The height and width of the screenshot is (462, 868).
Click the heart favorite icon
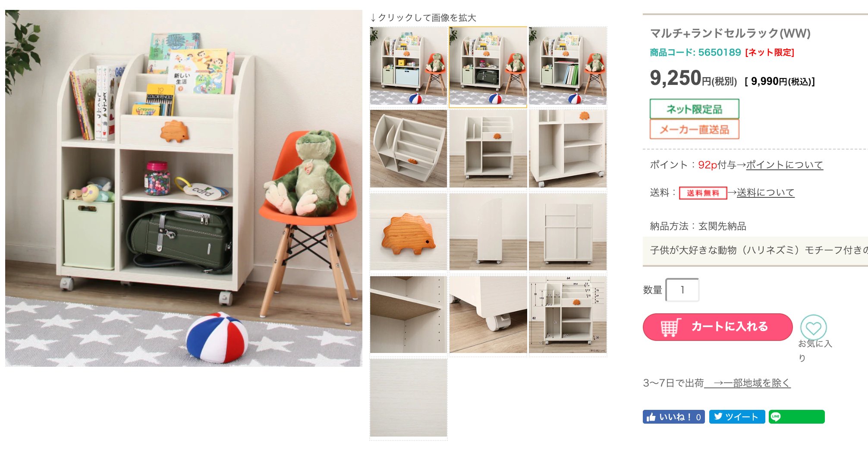(x=813, y=328)
